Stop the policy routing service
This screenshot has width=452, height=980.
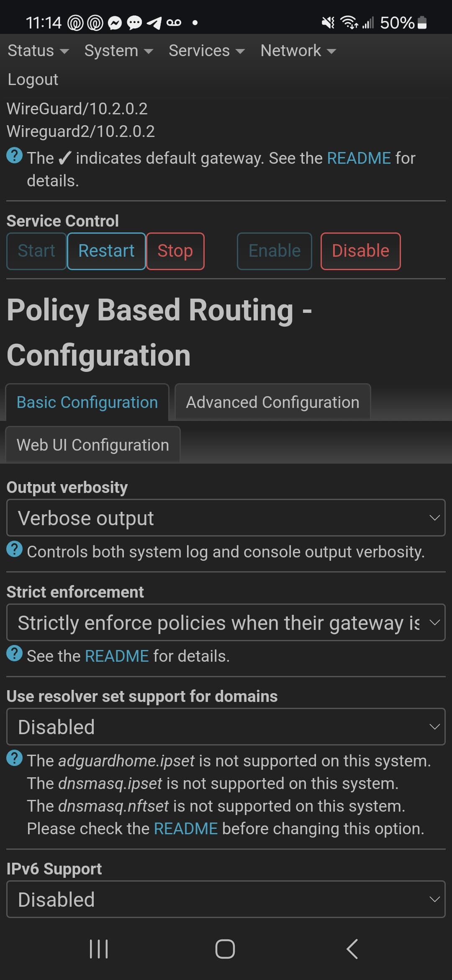click(x=175, y=251)
